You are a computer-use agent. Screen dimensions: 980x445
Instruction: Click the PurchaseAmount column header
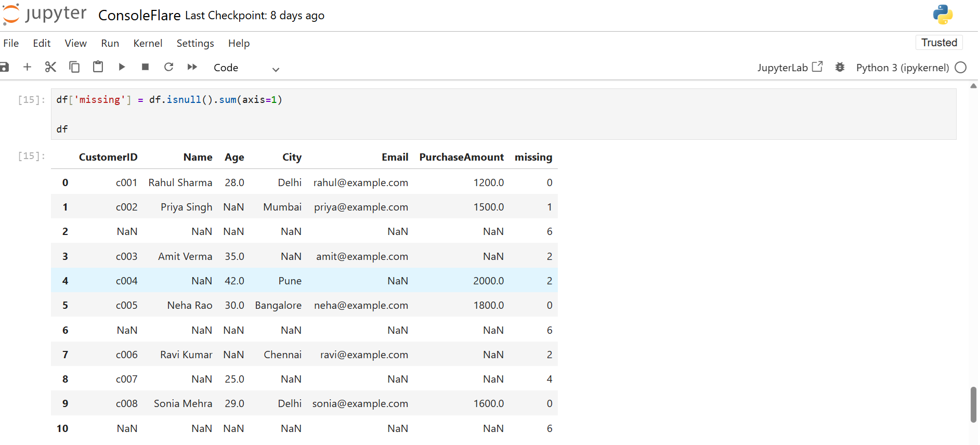[462, 157]
